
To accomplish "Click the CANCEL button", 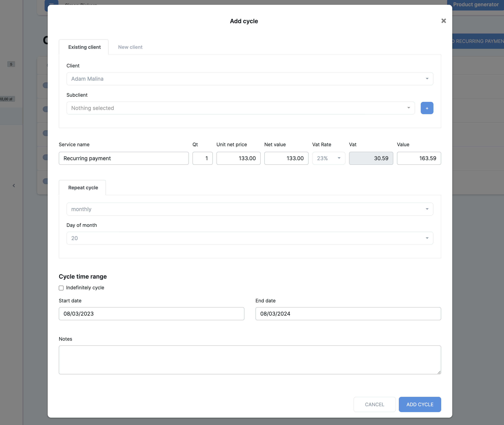I will tap(374, 405).
